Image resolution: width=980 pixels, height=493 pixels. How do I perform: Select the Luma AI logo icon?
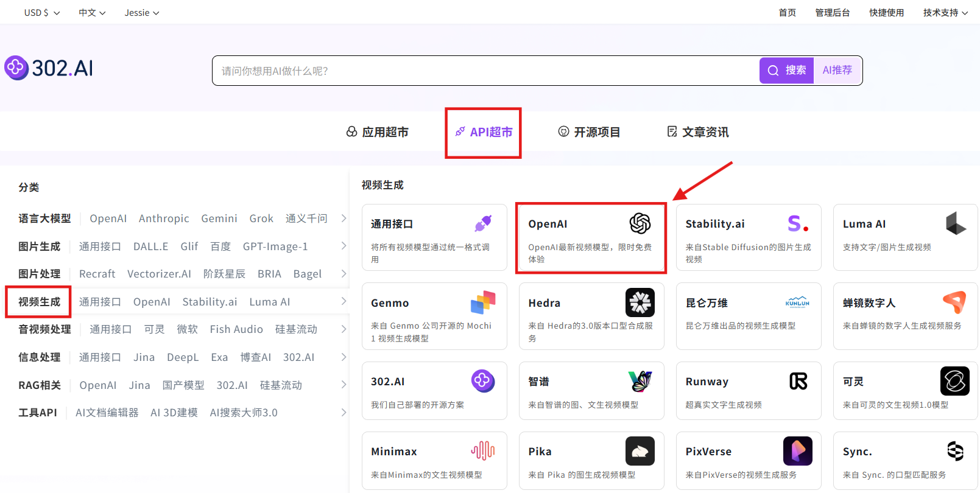(x=955, y=223)
